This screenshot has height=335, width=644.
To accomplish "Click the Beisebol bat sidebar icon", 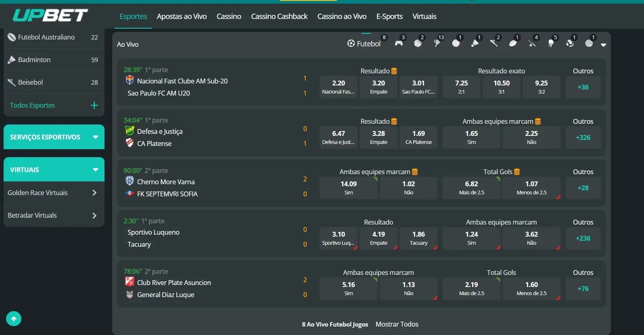I will point(12,82).
